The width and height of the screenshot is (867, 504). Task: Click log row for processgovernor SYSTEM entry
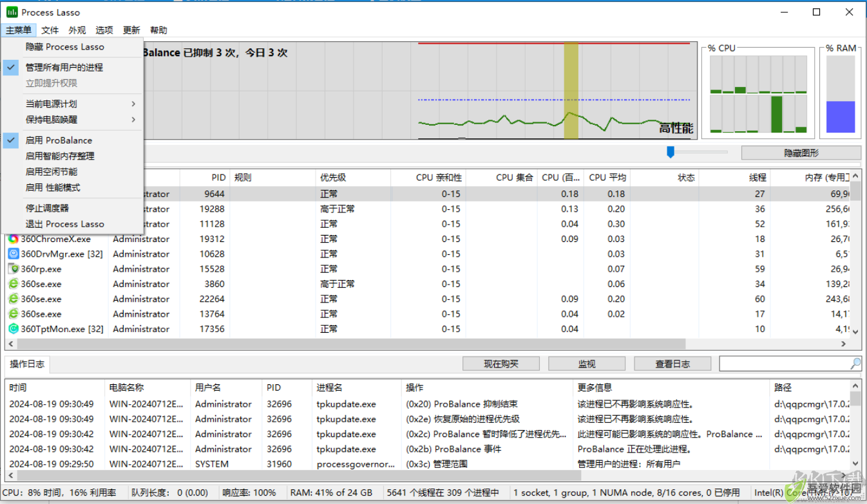428,463
